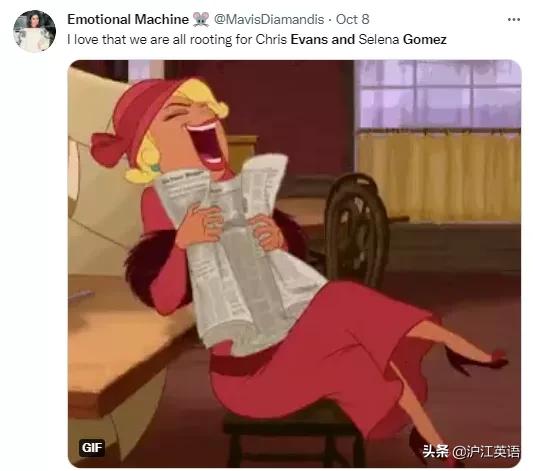
Task: Open the tweet's three-dot more menu
Action: pyautogui.click(x=514, y=20)
